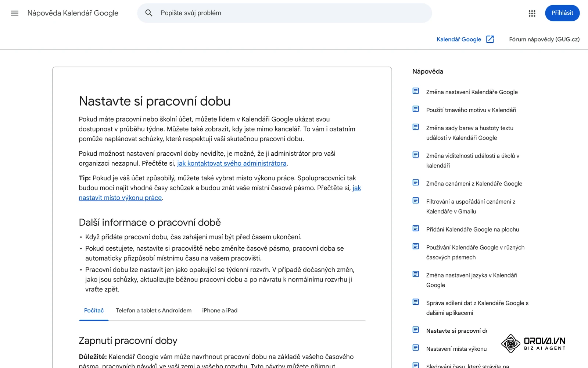The height and width of the screenshot is (368, 588).
Task: Open article Nastavení místa výkonu
Action: [456, 349]
